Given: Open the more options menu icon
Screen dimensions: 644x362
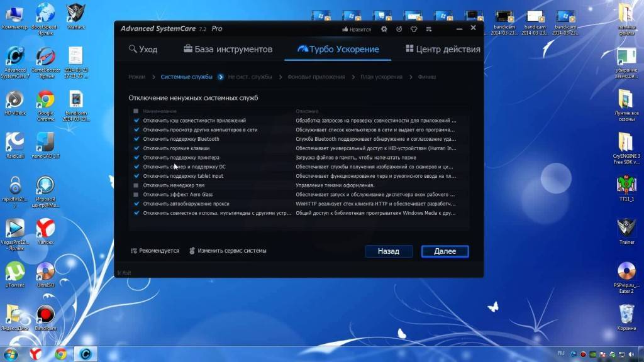Looking at the screenshot, I should click(429, 29).
